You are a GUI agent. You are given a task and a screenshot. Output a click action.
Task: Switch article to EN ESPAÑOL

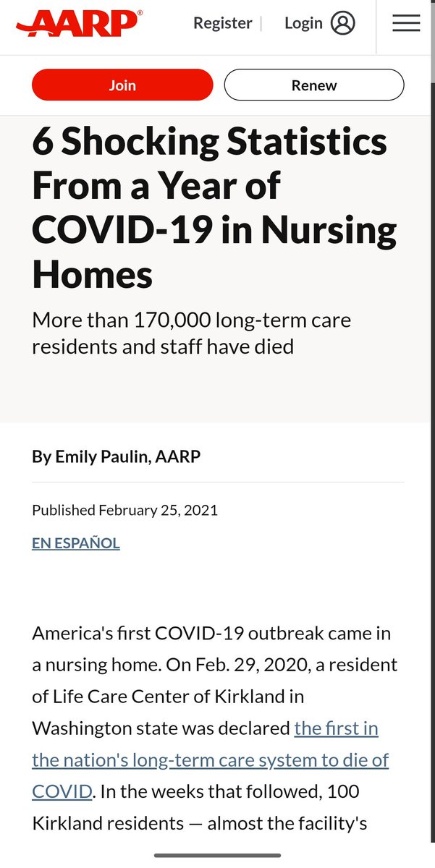(x=76, y=542)
